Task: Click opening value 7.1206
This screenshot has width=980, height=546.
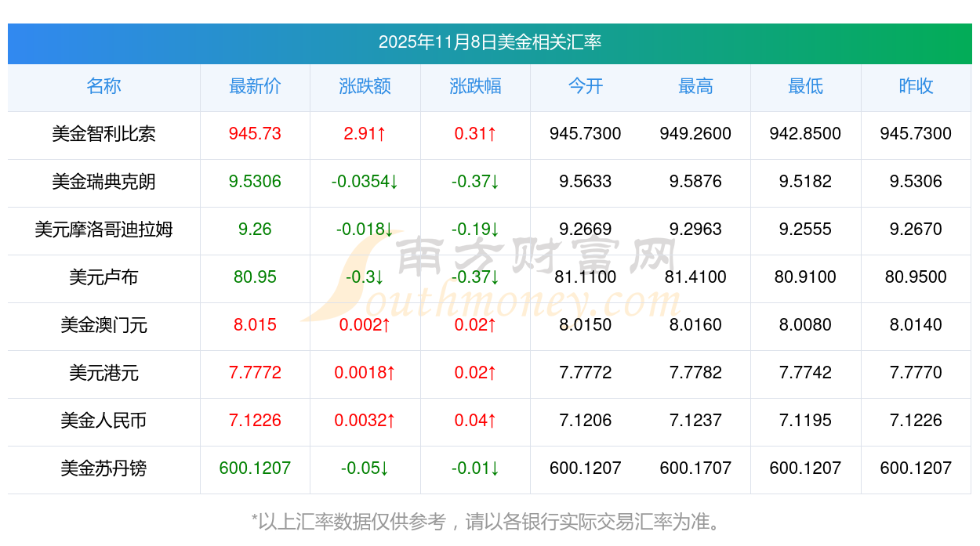Action: pos(586,421)
